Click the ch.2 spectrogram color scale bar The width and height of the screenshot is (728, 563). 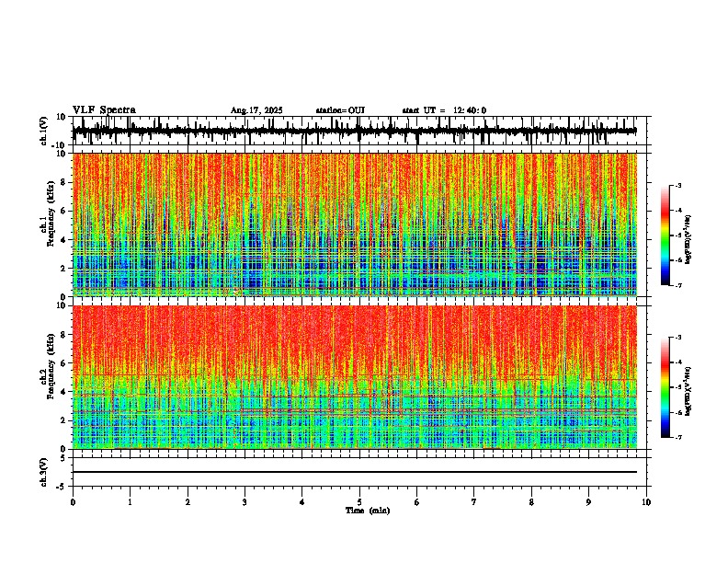665,387
